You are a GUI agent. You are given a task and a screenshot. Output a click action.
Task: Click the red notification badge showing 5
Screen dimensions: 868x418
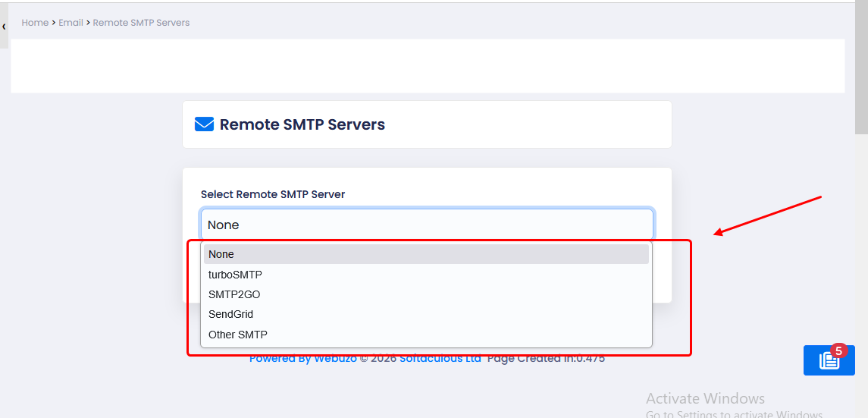pyautogui.click(x=838, y=351)
